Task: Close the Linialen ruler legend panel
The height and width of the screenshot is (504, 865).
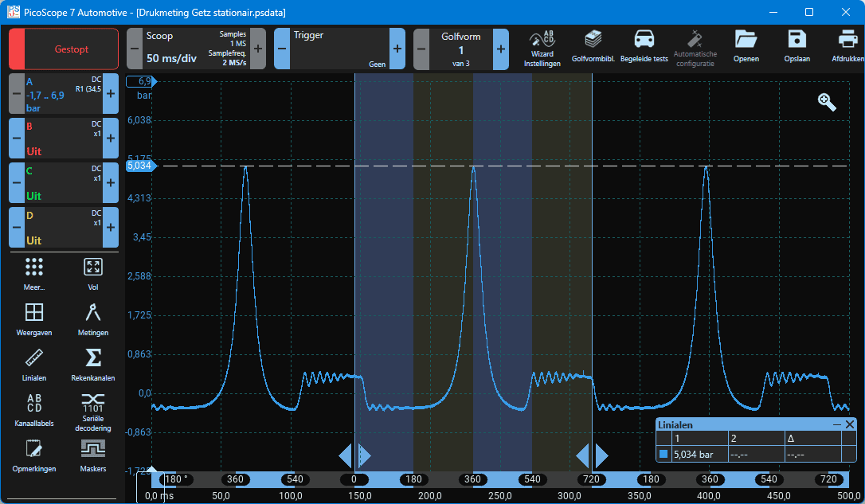Action: (x=850, y=425)
